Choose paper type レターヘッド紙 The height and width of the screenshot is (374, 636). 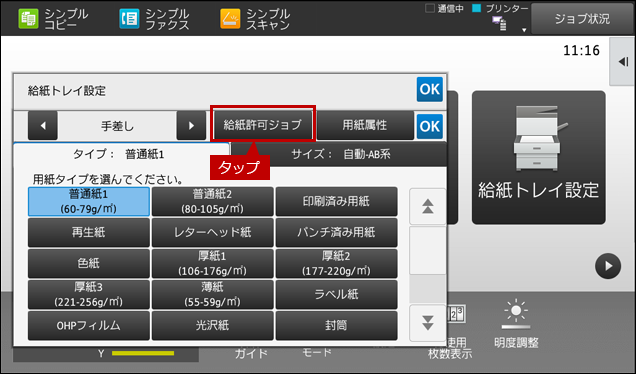point(213,232)
